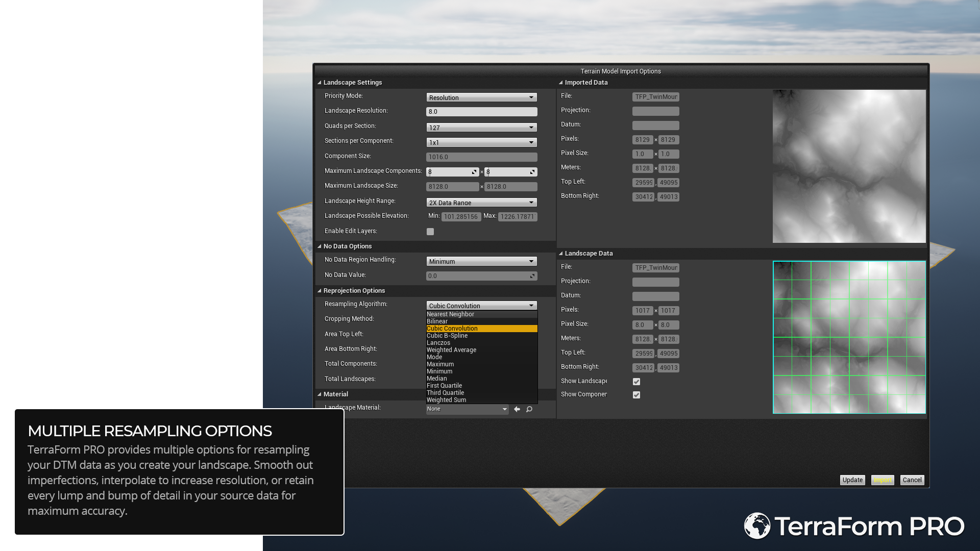The image size is (980, 551).
Task: Collapse the No Data Options section
Action: coord(320,246)
